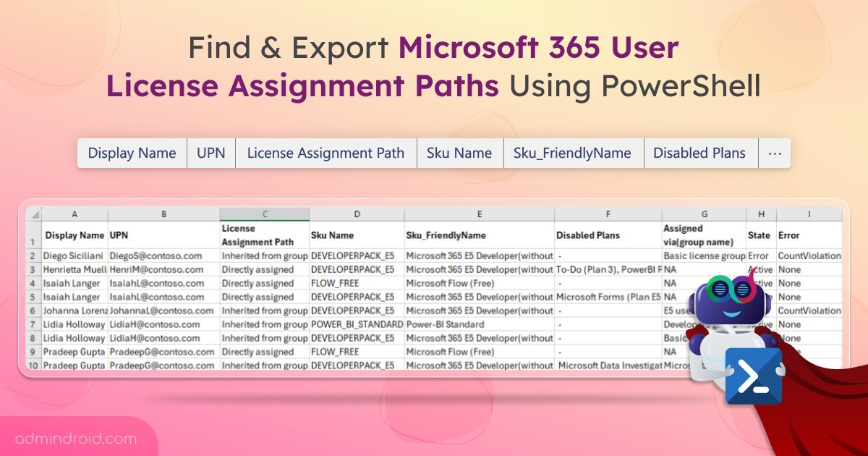Click the 'Microsoft Flow (Free)' cell for Pradeep Gupta

(x=480, y=352)
